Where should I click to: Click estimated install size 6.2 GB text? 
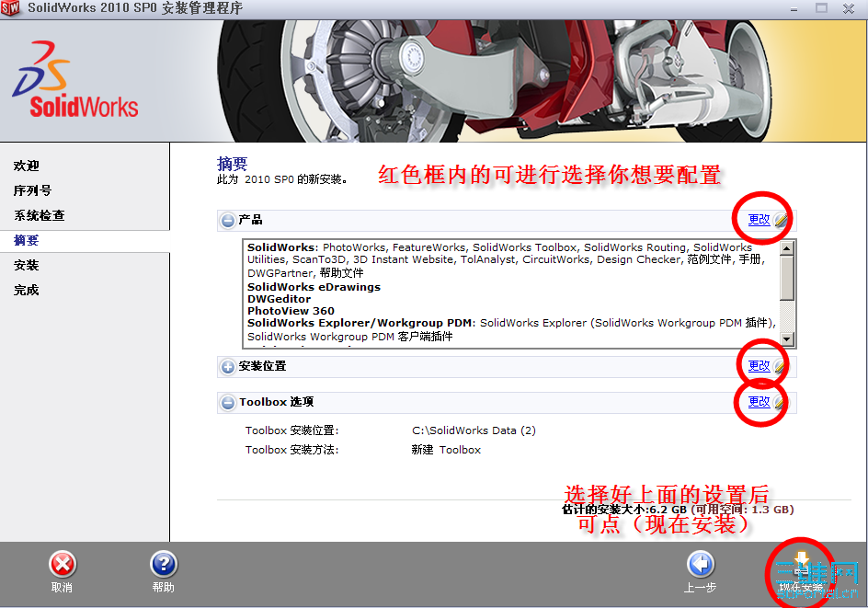[623, 510]
